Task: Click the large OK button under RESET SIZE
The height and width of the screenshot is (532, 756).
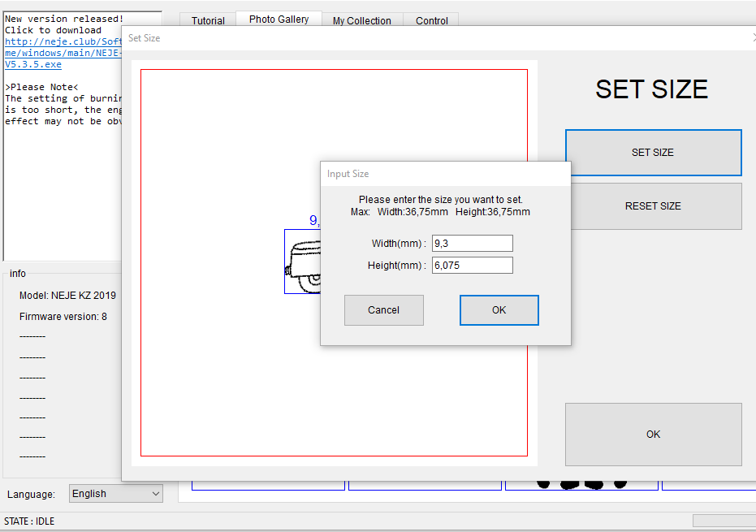Action: pyautogui.click(x=653, y=435)
